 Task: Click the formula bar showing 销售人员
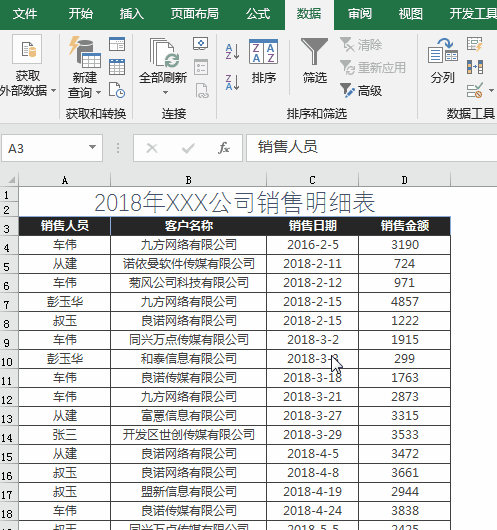pyautogui.click(x=372, y=148)
